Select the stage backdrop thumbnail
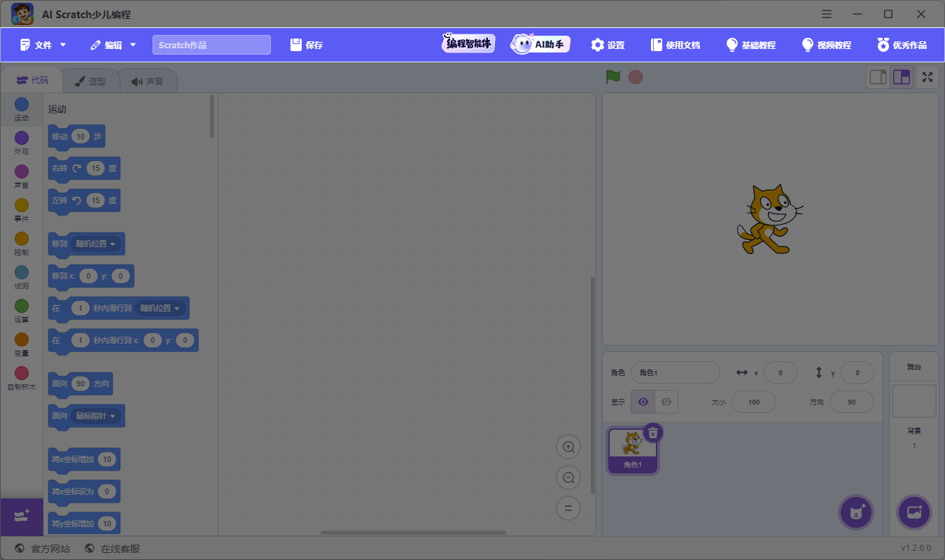The height and width of the screenshot is (560, 945). click(914, 400)
